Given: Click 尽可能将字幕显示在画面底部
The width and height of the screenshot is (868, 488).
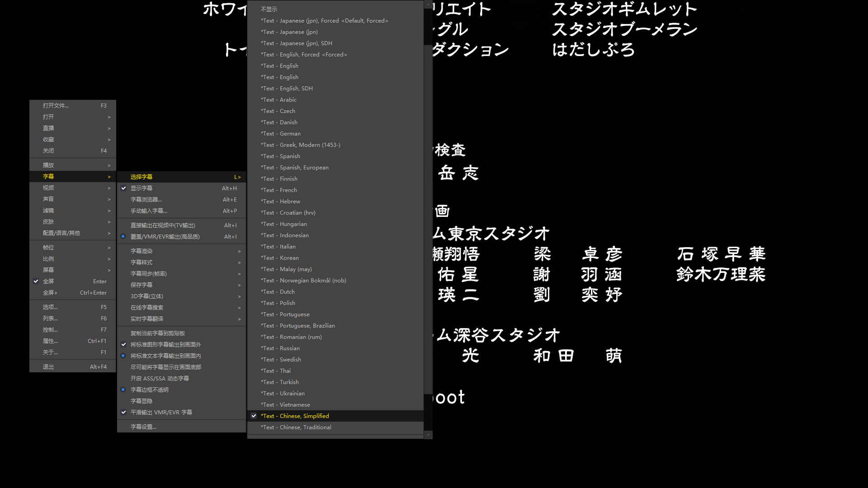Looking at the screenshot, I should [181, 367].
